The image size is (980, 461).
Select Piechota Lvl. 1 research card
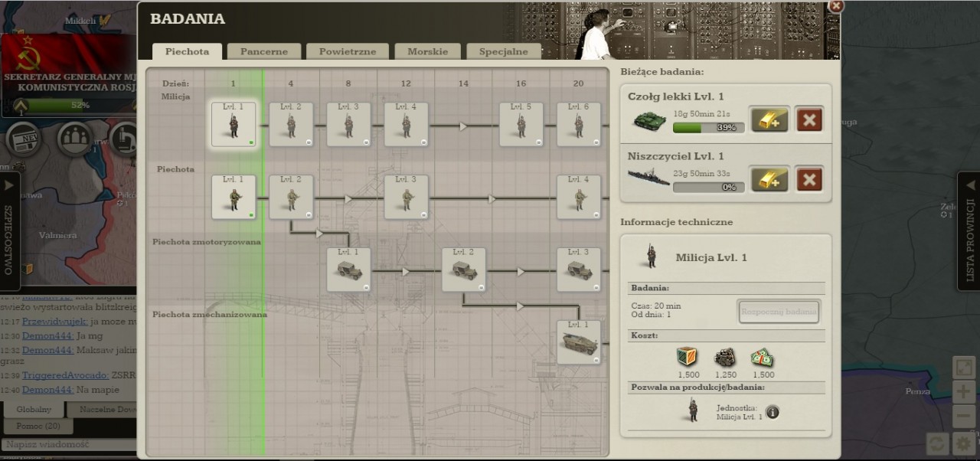pyautogui.click(x=234, y=197)
